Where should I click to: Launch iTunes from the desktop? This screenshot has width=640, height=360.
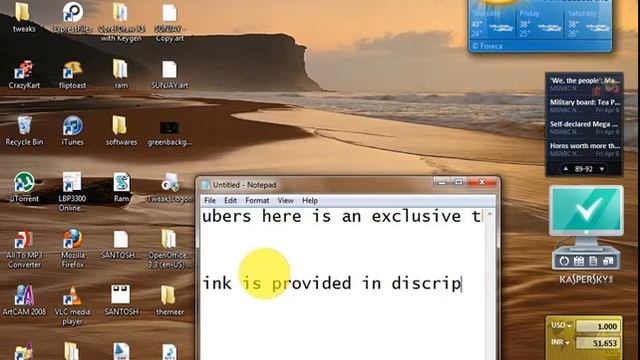(x=72, y=131)
